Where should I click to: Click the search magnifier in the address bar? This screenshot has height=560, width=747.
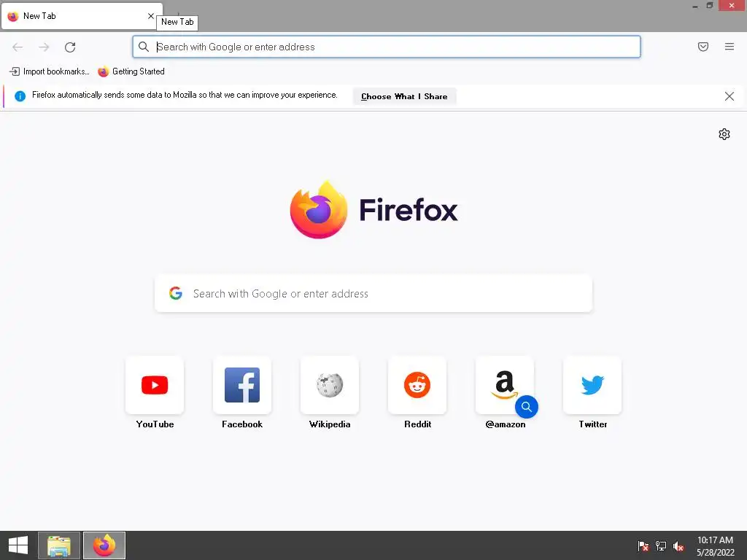(x=144, y=47)
